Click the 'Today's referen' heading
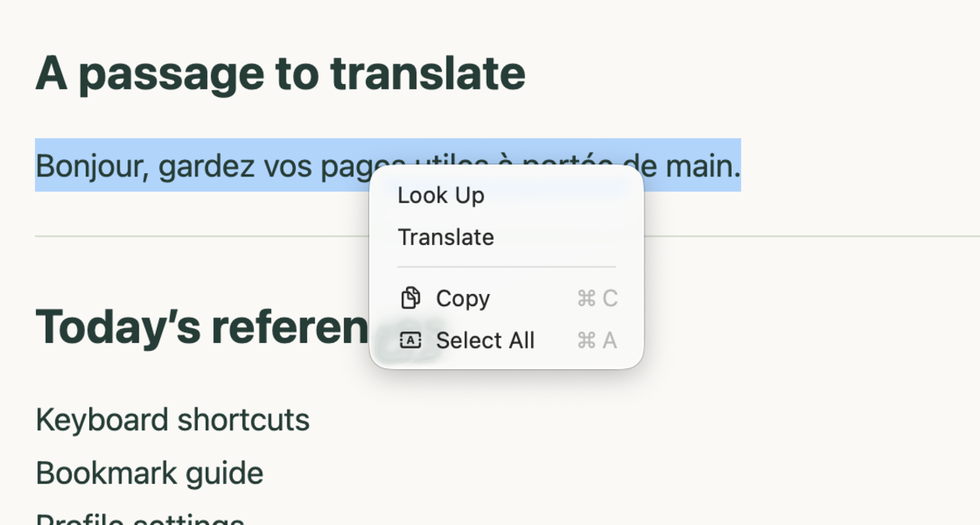The height and width of the screenshot is (525, 980). pyautogui.click(x=202, y=327)
